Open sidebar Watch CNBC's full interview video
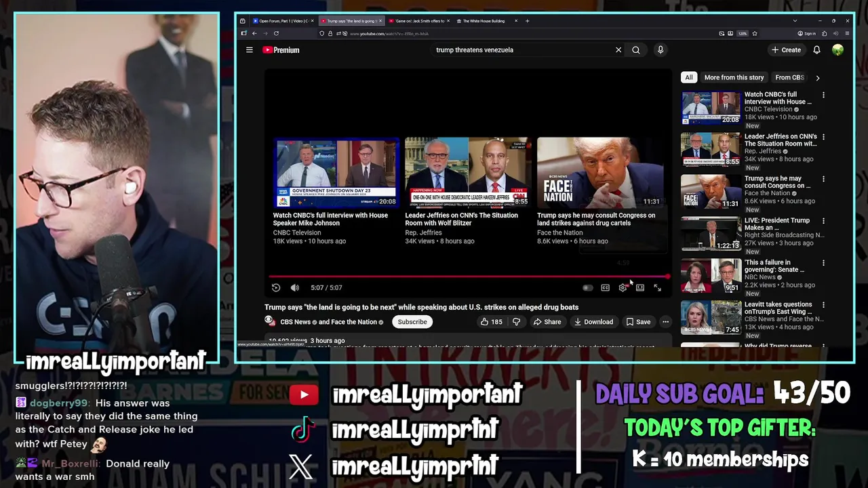The height and width of the screenshot is (488, 868). tap(711, 108)
